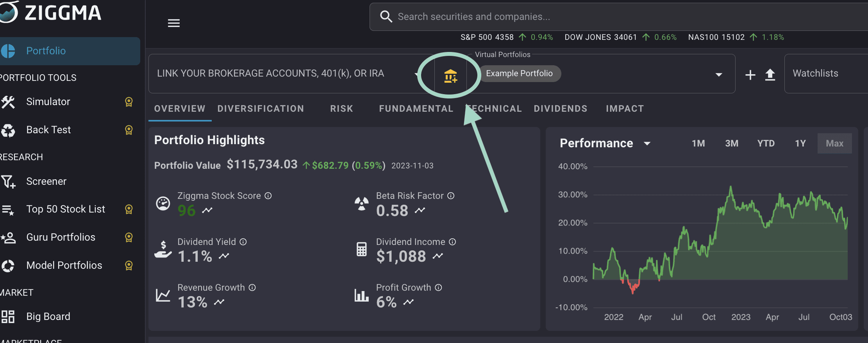The image size is (868, 343).
Task: Switch to the Technical tab
Action: tap(494, 109)
